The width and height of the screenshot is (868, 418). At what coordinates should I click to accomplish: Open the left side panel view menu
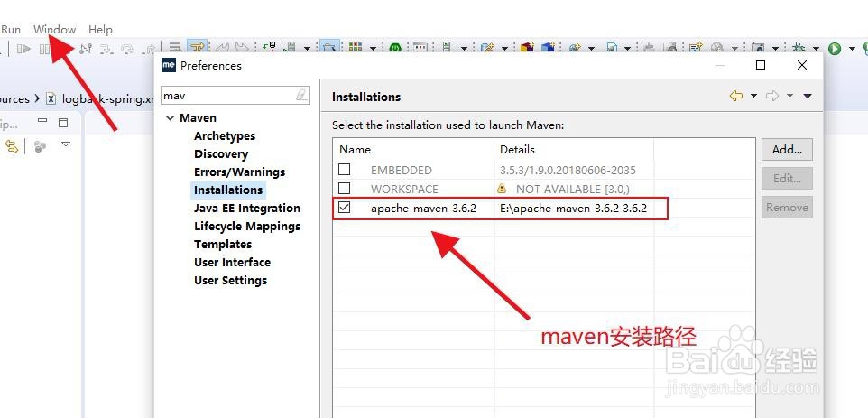[66, 144]
